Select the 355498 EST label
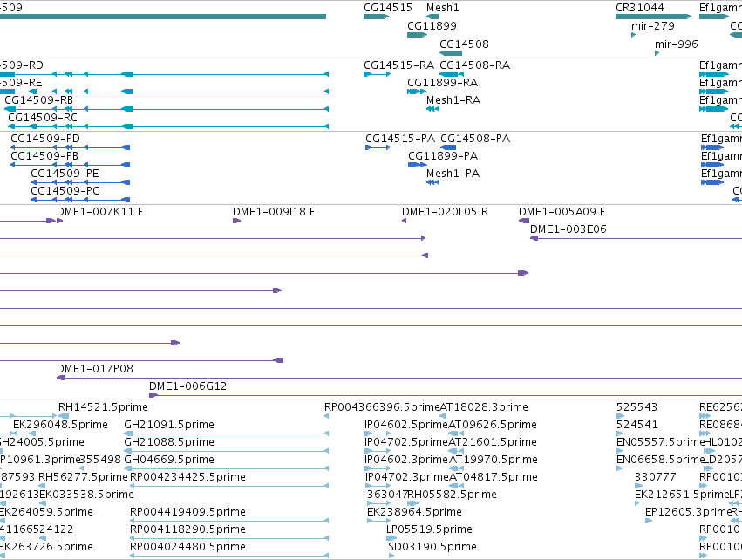 pos(100,460)
